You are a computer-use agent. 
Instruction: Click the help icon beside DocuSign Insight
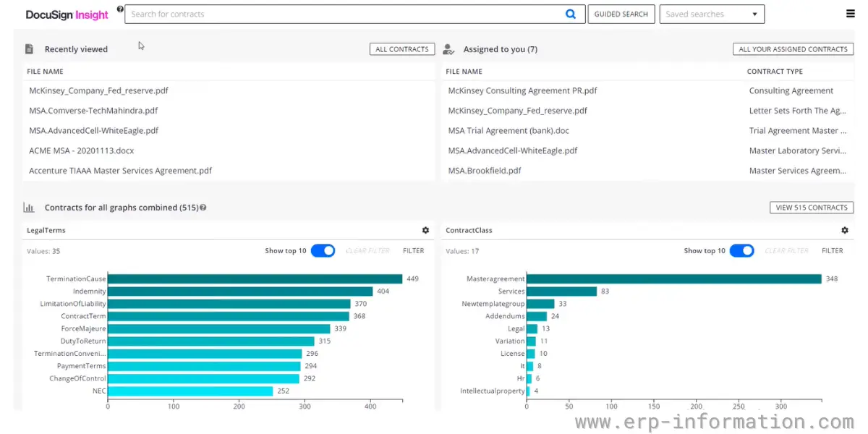120,9
